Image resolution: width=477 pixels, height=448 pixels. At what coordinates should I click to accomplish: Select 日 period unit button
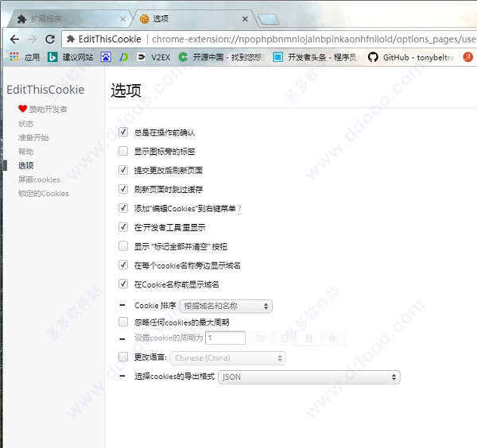point(285,338)
